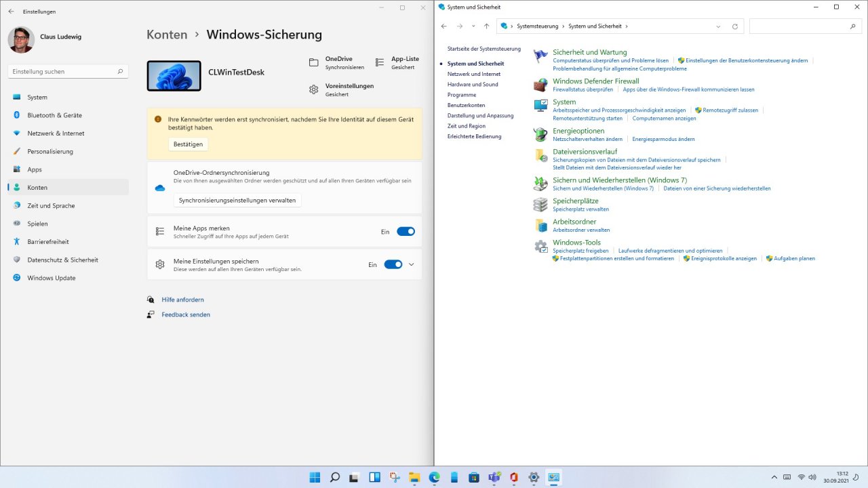Image resolution: width=868 pixels, height=488 pixels.
Task: Select Netzwerk und Internet in Control Panel sidebar
Action: click(x=474, y=74)
